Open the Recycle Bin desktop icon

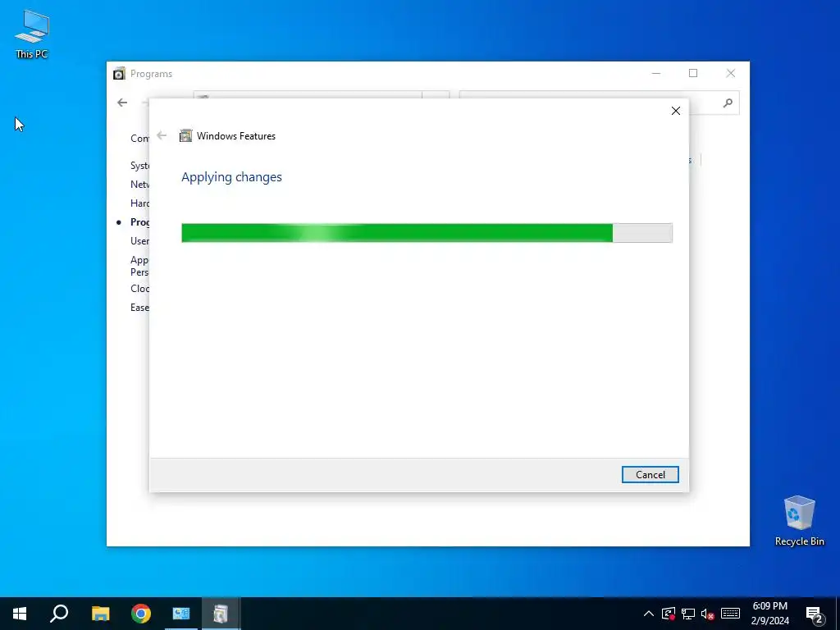click(799, 521)
